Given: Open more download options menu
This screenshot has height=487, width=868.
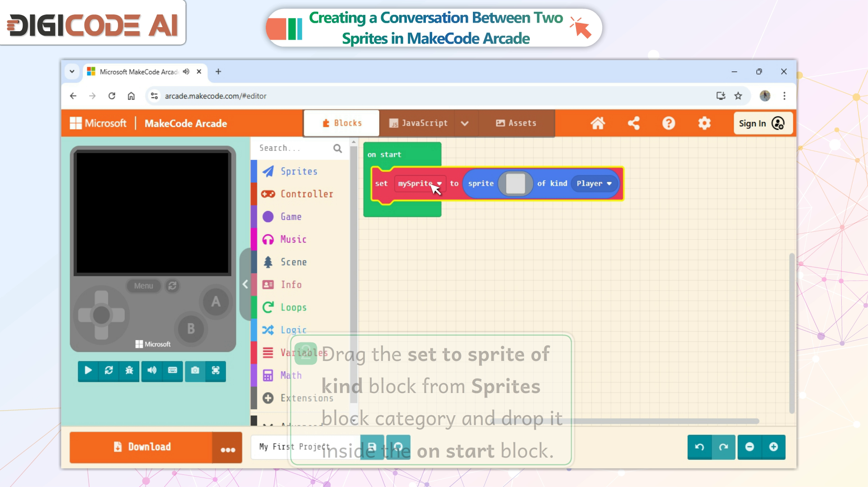Looking at the screenshot, I should point(227,447).
